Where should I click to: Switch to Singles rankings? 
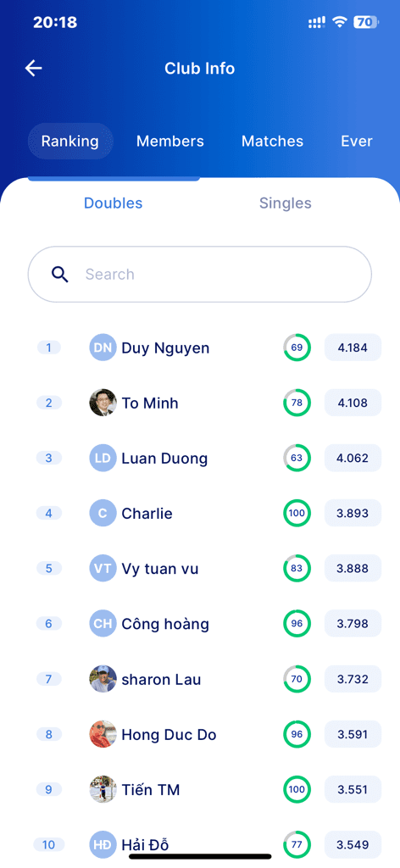[x=286, y=203]
